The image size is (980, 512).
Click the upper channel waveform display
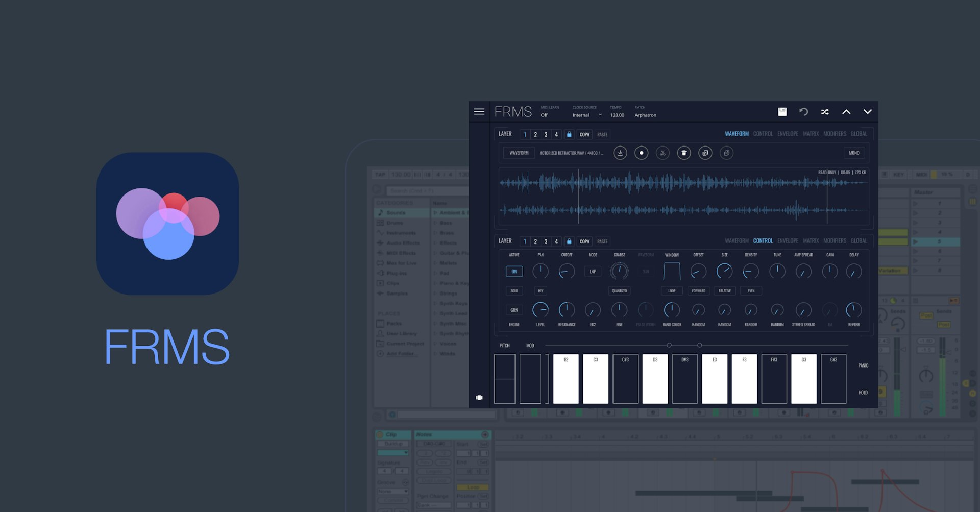pos(684,182)
